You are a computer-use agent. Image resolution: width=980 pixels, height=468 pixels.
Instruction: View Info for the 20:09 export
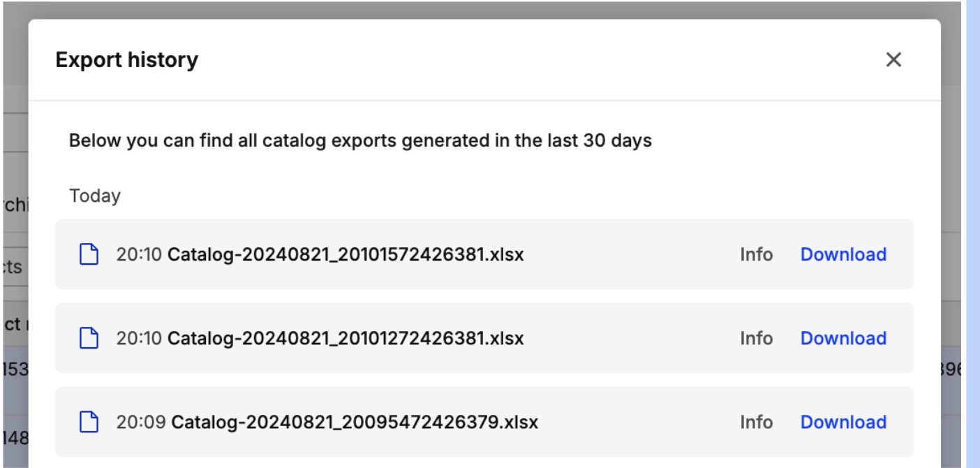pos(756,422)
